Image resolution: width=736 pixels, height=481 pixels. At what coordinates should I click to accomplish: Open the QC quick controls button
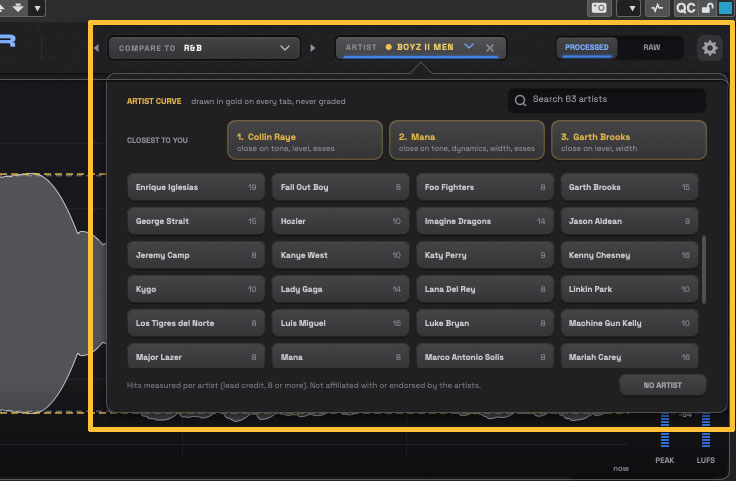pyautogui.click(x=685, y=8)
